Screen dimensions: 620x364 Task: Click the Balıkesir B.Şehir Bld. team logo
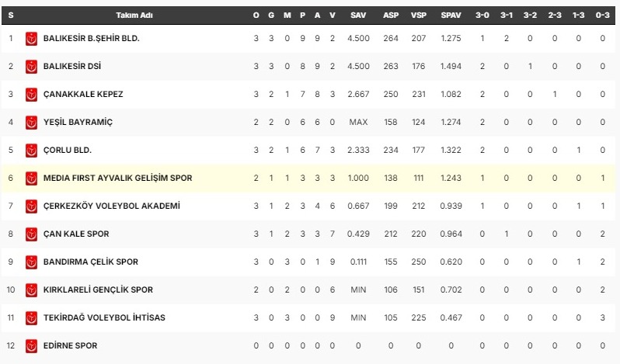coord(32,38)
